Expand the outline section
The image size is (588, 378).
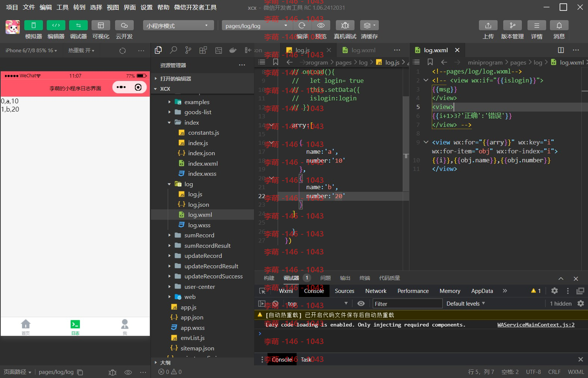click(x=202, y=362)
